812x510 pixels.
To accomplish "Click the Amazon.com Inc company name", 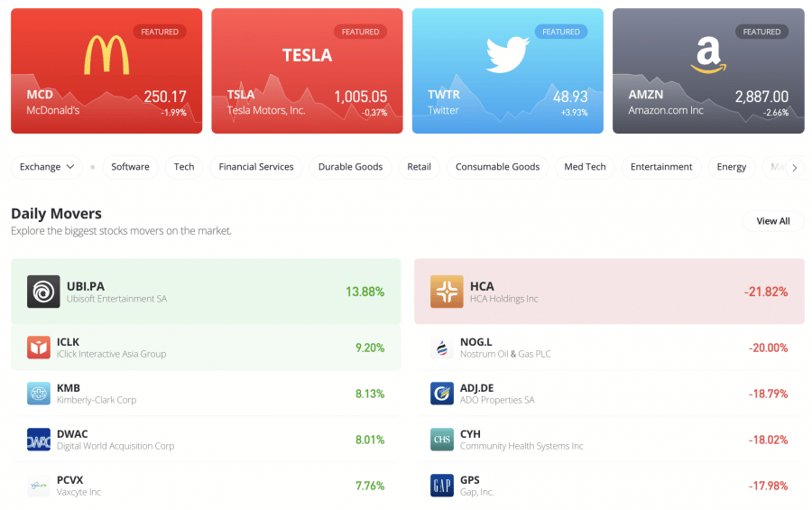I will click(666, 110).
